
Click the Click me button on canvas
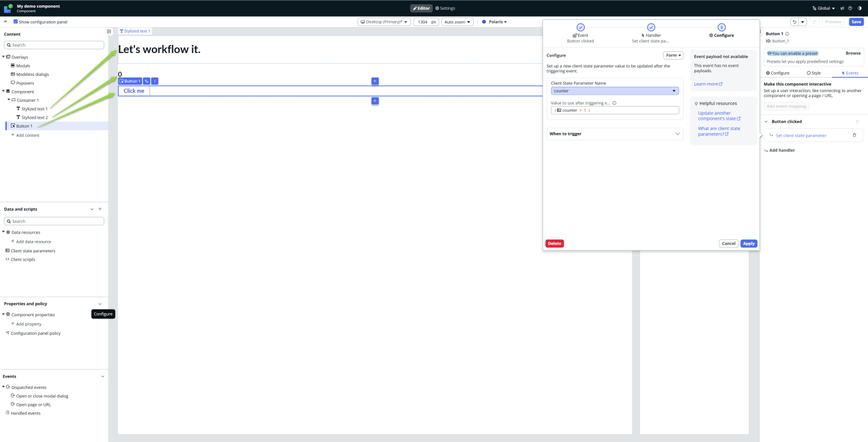(133, 90)
